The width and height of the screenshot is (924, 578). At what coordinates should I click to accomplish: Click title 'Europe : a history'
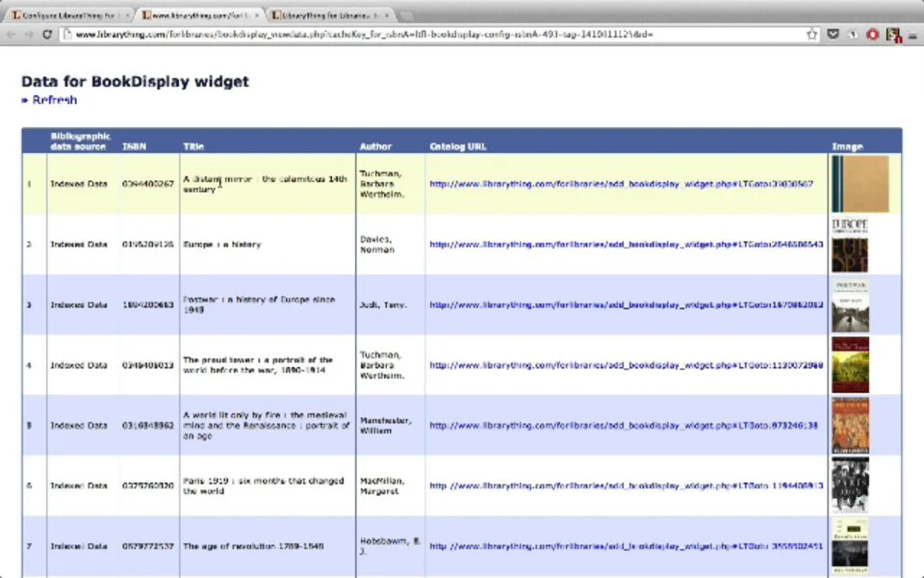pyautogui.click(x=222, y=244)
